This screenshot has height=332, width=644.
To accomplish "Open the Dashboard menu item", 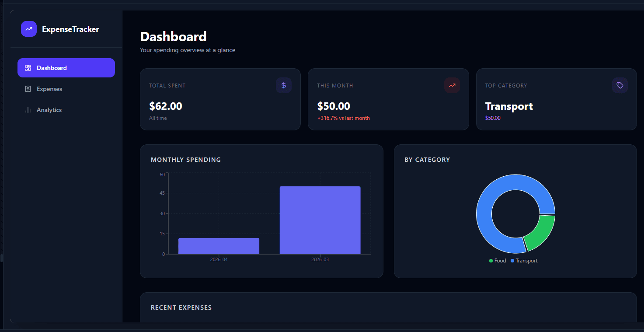I will tap(66, 68).
